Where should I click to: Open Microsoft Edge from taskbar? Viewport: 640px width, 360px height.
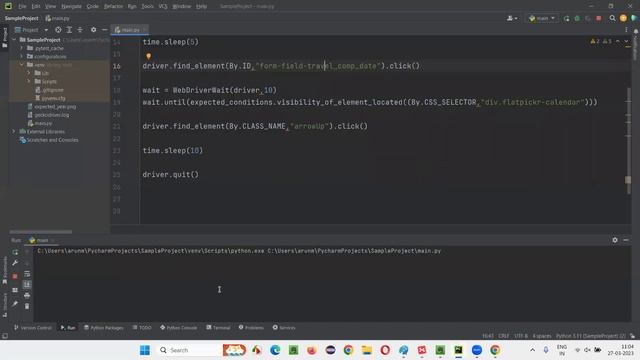pos(275,350)
